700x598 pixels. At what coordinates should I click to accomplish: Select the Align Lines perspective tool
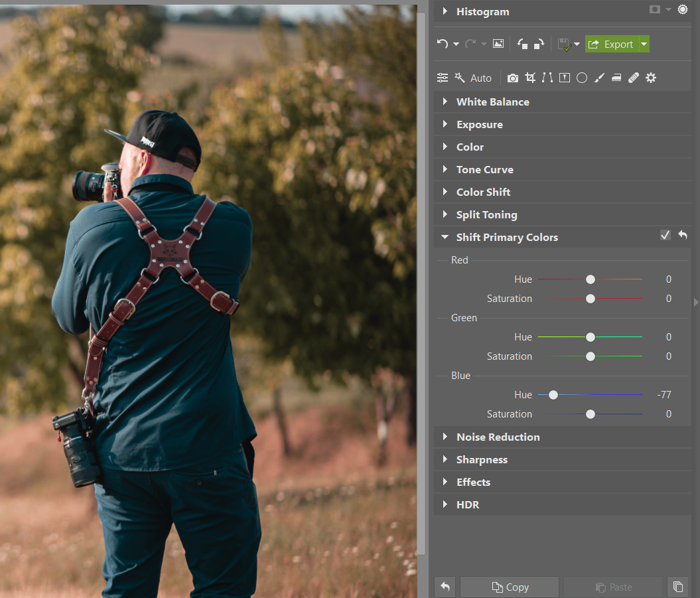(x=547, y=78)
